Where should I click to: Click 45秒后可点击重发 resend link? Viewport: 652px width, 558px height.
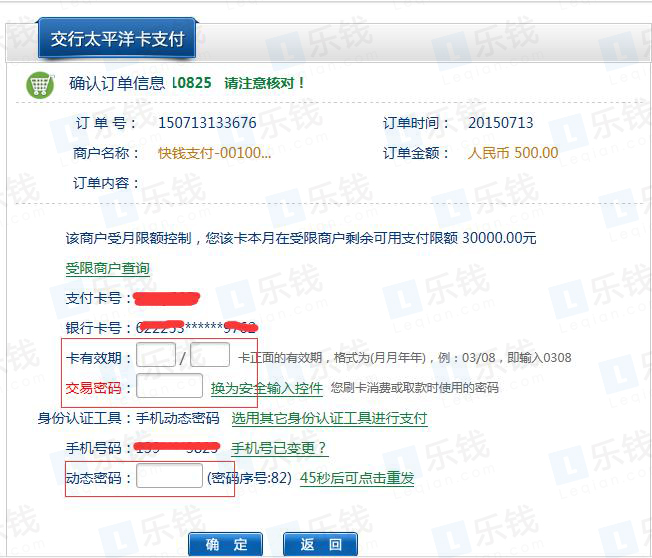[357, 478]
